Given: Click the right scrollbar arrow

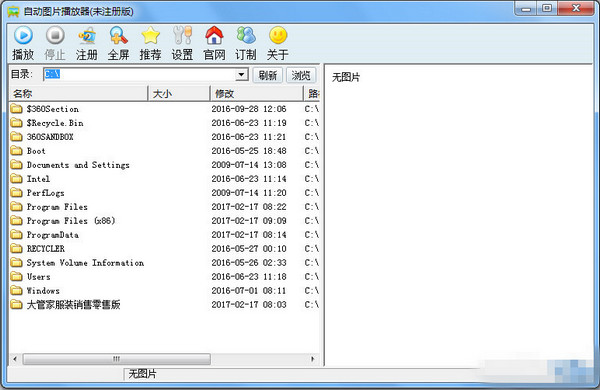Looking at the screenshot, I should (313, 359).
